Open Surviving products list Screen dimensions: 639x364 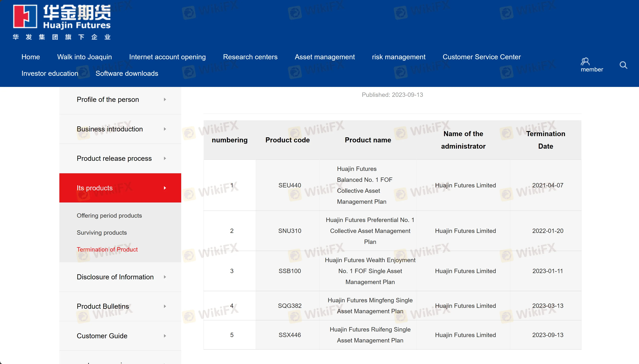pyautogui.click(x=102, y=233)
